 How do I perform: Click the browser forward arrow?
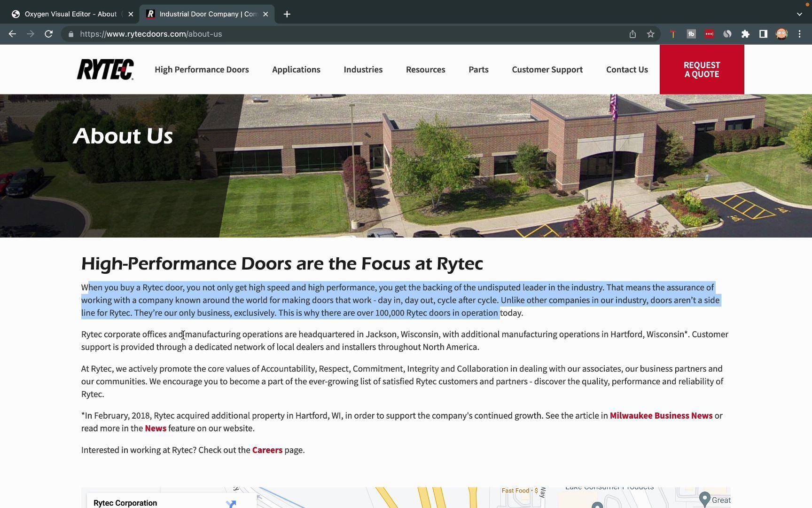tap(31, 34)
